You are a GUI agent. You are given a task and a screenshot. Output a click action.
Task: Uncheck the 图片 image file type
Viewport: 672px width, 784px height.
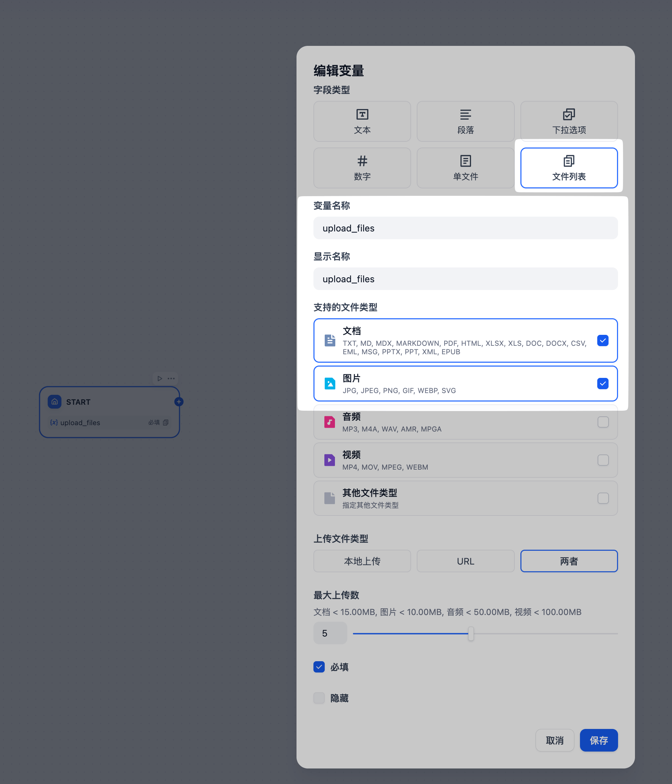603,384
